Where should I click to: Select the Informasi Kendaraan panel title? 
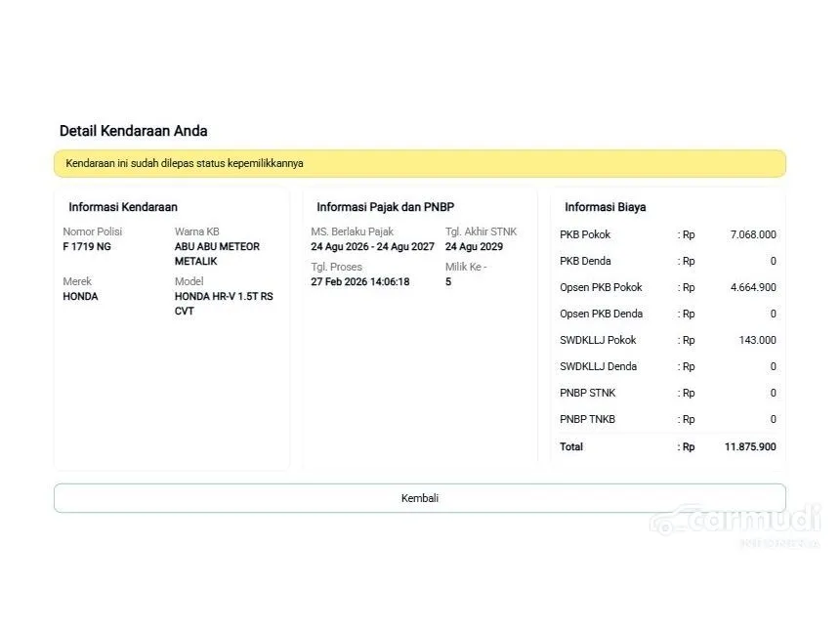click(123, 207)
